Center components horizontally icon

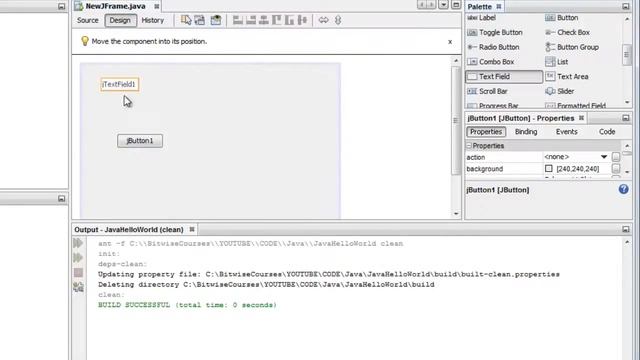(264, 20)
